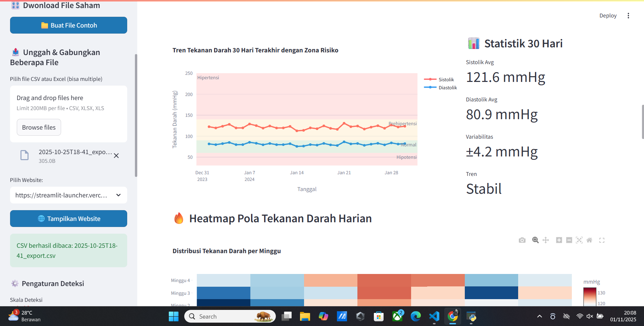Select the Pan tool in heatmap toolbar
The width and height of the screenshot is (644, 326).
(546, 240)
